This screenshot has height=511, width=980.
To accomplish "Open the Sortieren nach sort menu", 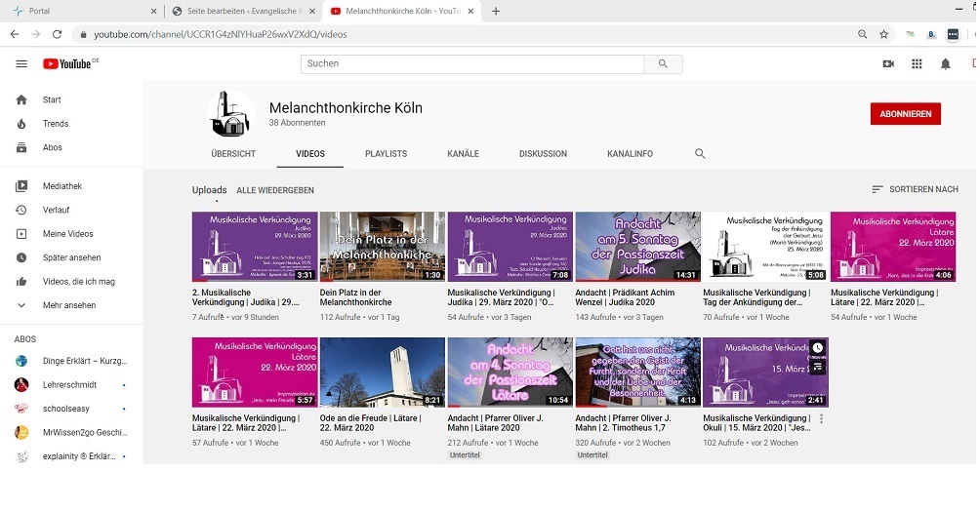I will coord(915,189).
